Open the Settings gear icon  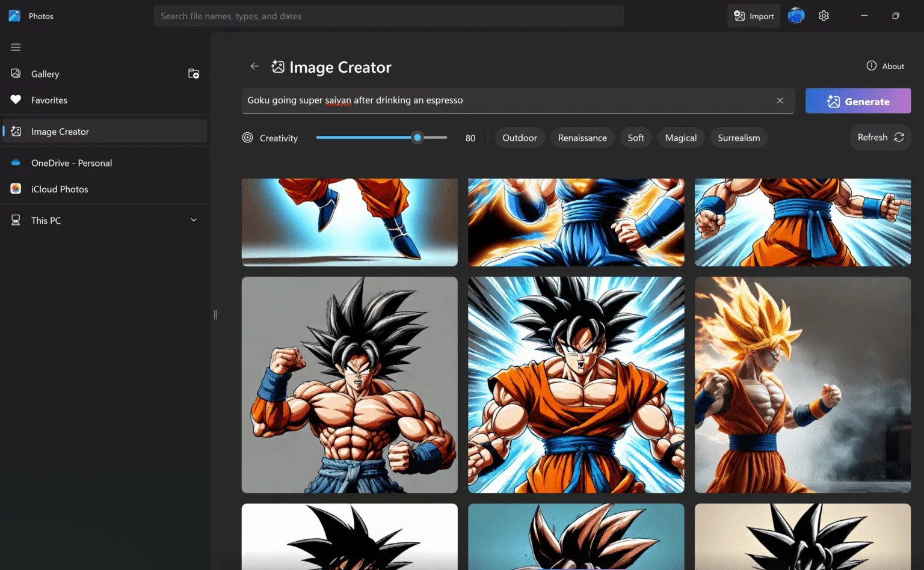(824, 16)
